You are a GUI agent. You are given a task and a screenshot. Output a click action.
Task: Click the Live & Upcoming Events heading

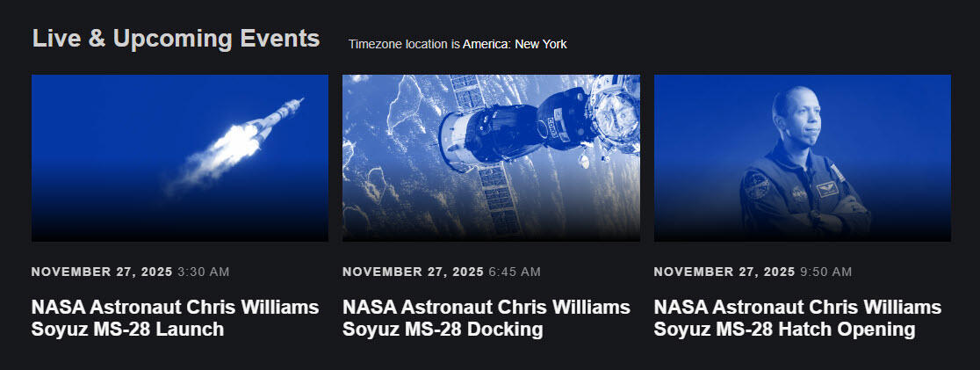pos(176,39)
